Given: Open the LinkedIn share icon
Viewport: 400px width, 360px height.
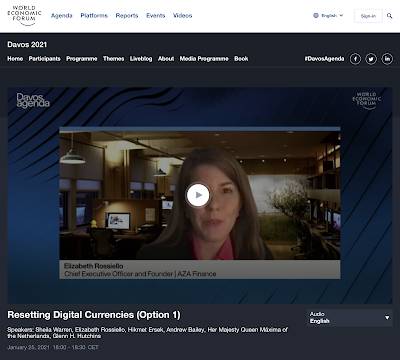Looking at the screenshot, I should [x=387, y=59].
